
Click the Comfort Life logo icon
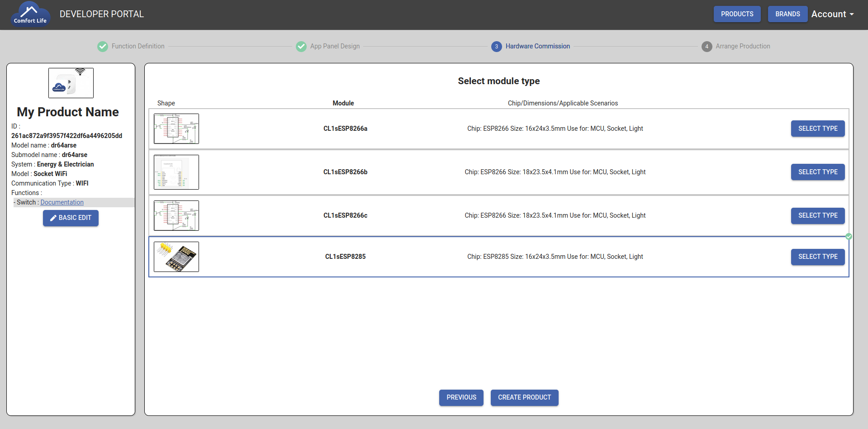click(x=30, y=14)
